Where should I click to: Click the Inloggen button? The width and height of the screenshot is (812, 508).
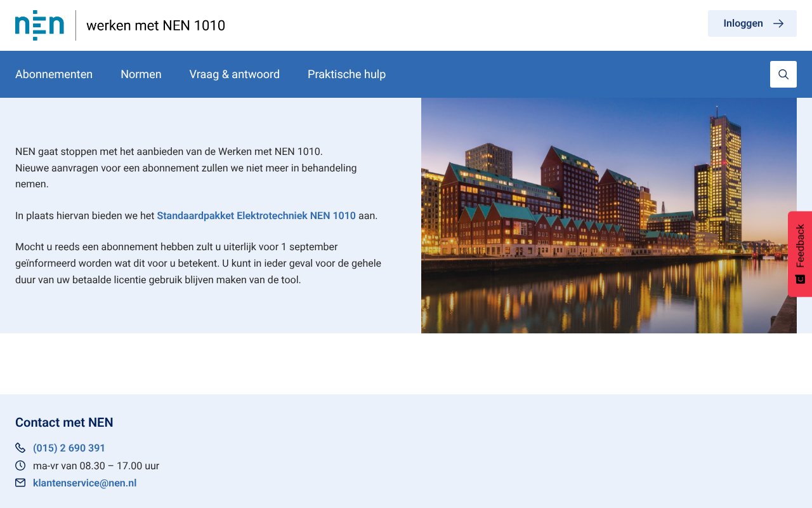tap(752, 23)
